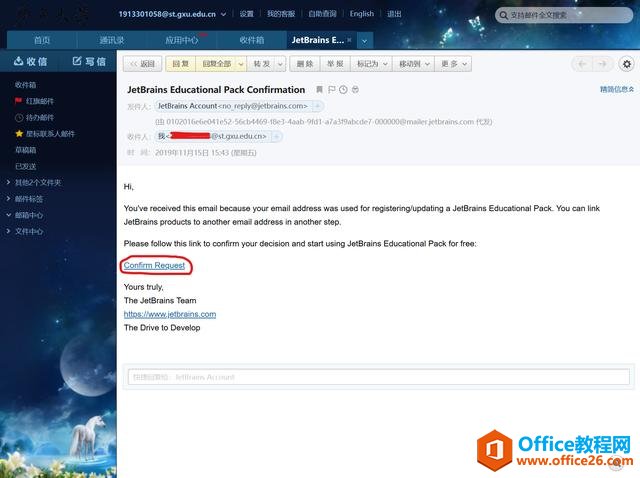Image resolution: width=640 pixels, height=478 pixels.
Task: Open the 收件箱 folder in sidebar
Action: [25, 85]
